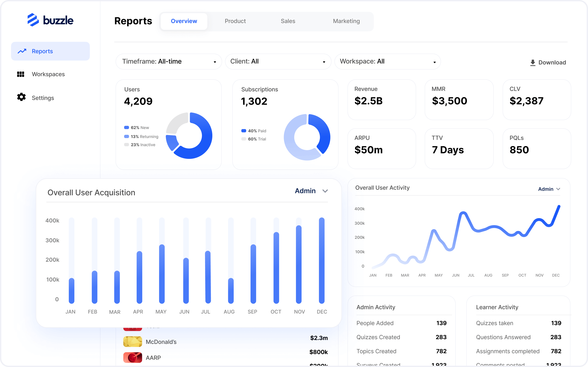Image resolution: width=588 pixels, height=367 pixels.
Task: Click the DEC bar in acquisition chart
Action: 322,260
